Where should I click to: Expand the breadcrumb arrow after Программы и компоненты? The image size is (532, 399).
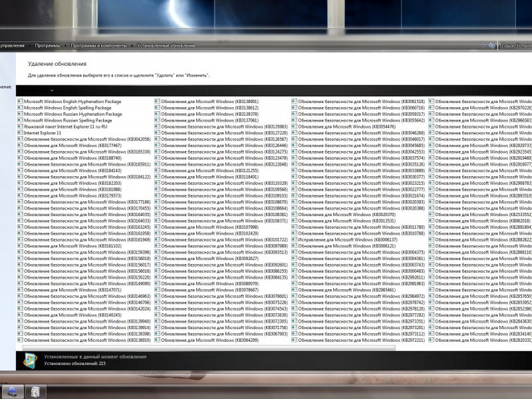coord(132,45)
